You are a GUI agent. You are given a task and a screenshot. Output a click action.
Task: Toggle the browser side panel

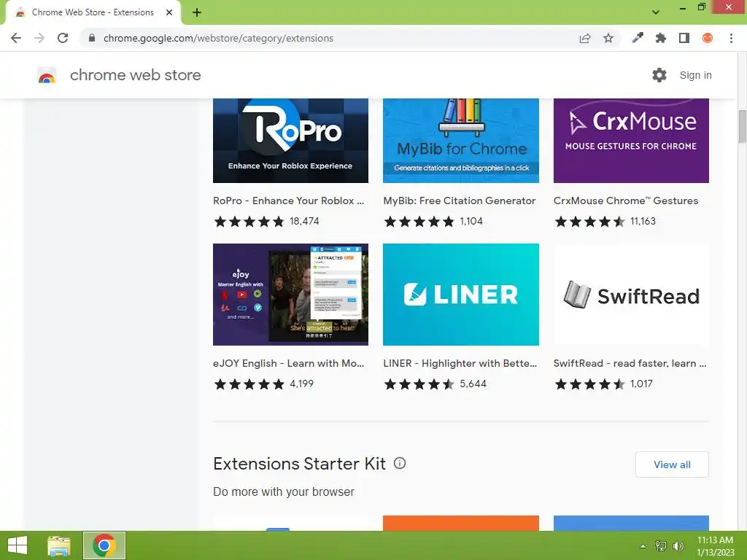pos(684,38)
